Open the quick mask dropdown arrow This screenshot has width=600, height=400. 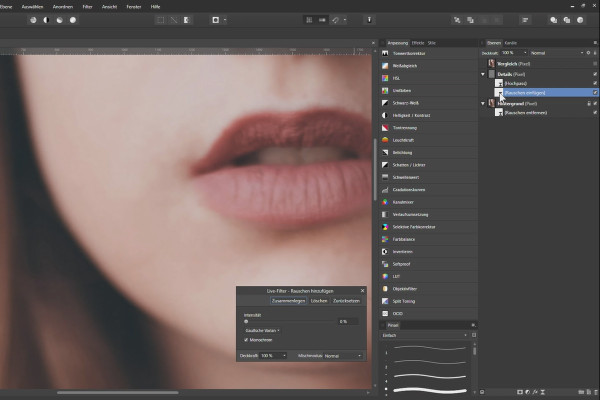point(225,20)
